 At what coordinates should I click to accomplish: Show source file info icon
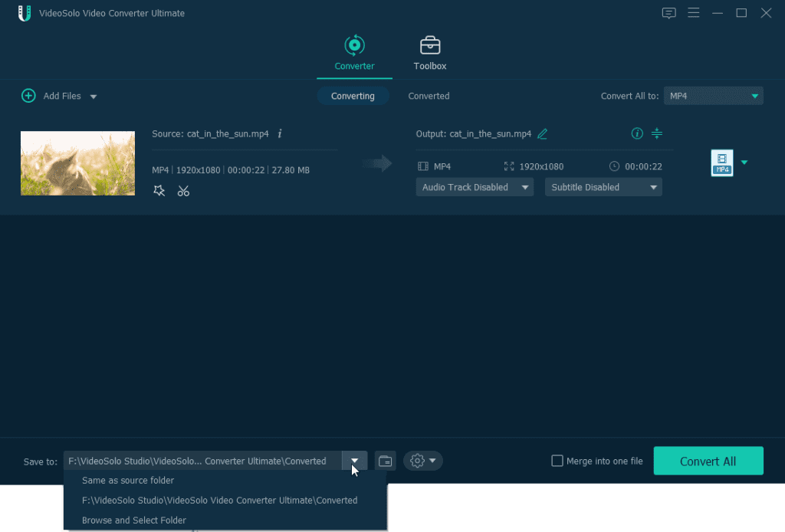point(280,133)
